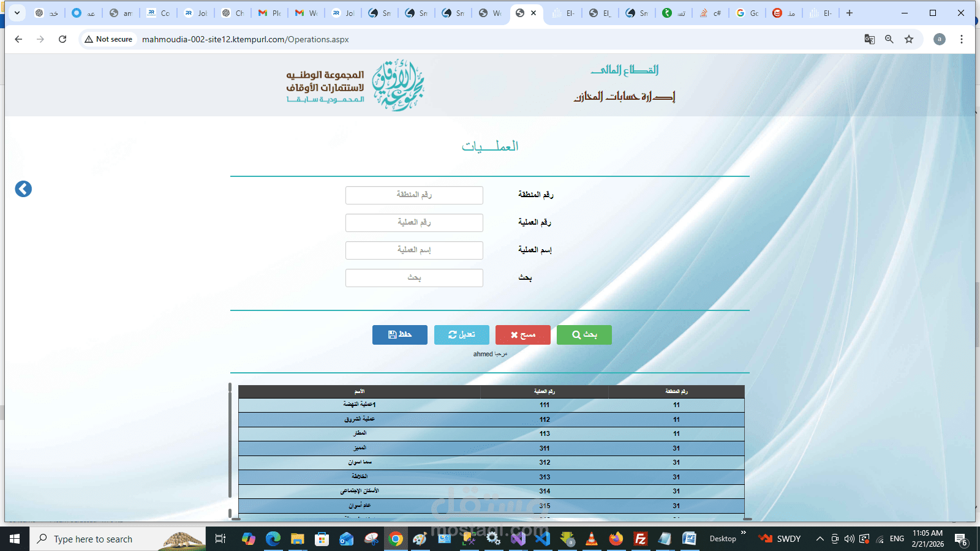
Task: Focus the إسم العملية input field
Action: [x=414, y=250]
